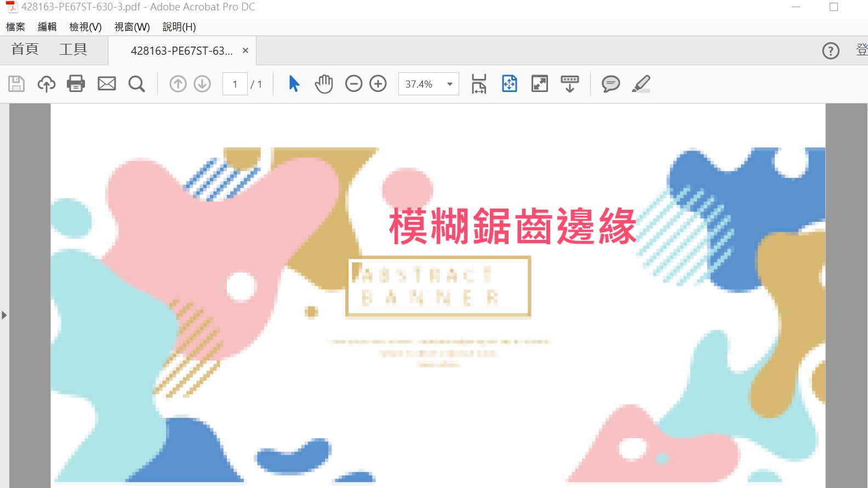The height and width of the screenshot is (488, 868).
Task: Open the 37.4% zoom level dropdown
Action: click(x=449, y=84)
